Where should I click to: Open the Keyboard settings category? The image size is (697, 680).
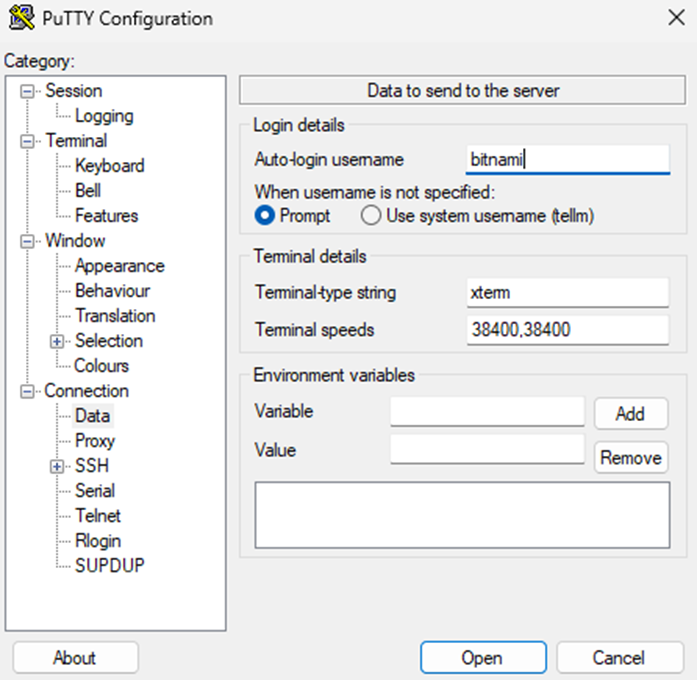(110, 166)
